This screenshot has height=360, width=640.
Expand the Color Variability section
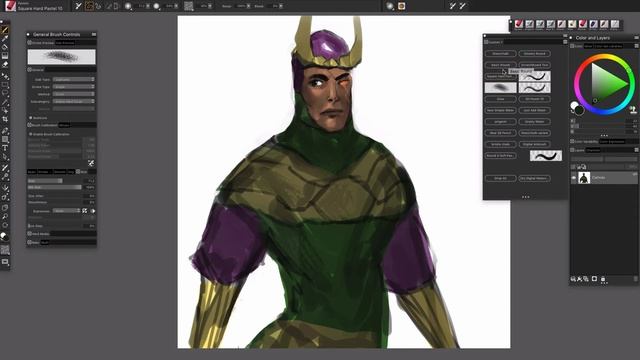click(572, 141)
